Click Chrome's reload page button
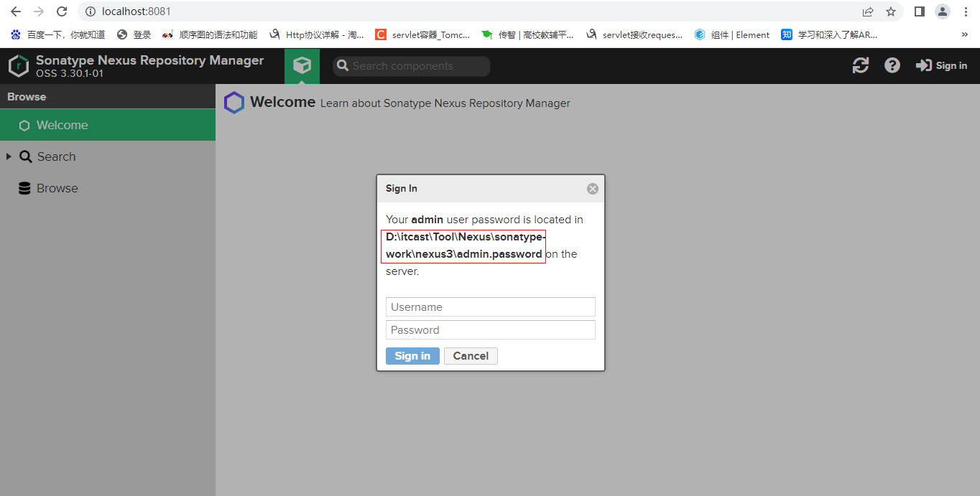Viewport: 980px width, 496px height. click(x=62, y=11)
